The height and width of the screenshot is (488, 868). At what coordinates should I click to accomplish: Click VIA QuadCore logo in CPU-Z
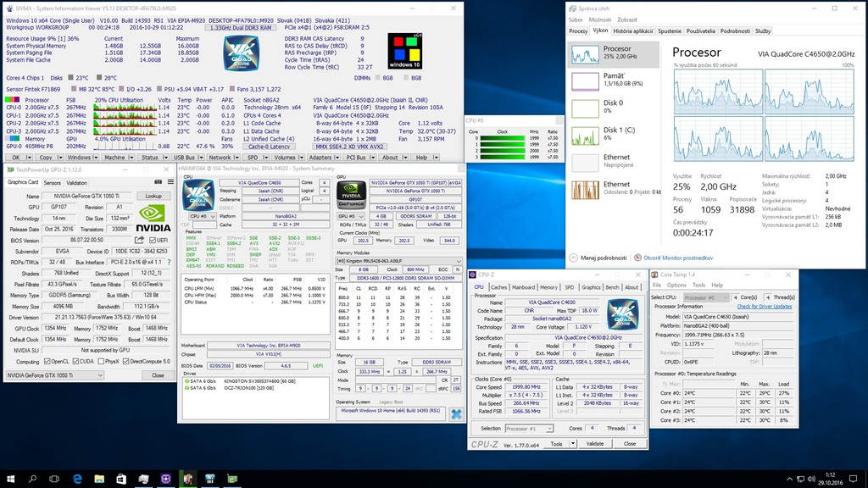623,314
